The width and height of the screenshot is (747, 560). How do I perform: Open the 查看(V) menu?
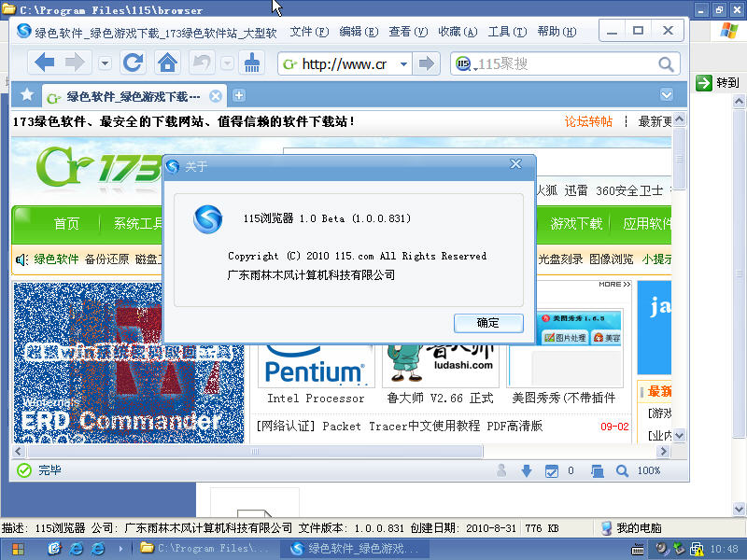pos(408,32)
